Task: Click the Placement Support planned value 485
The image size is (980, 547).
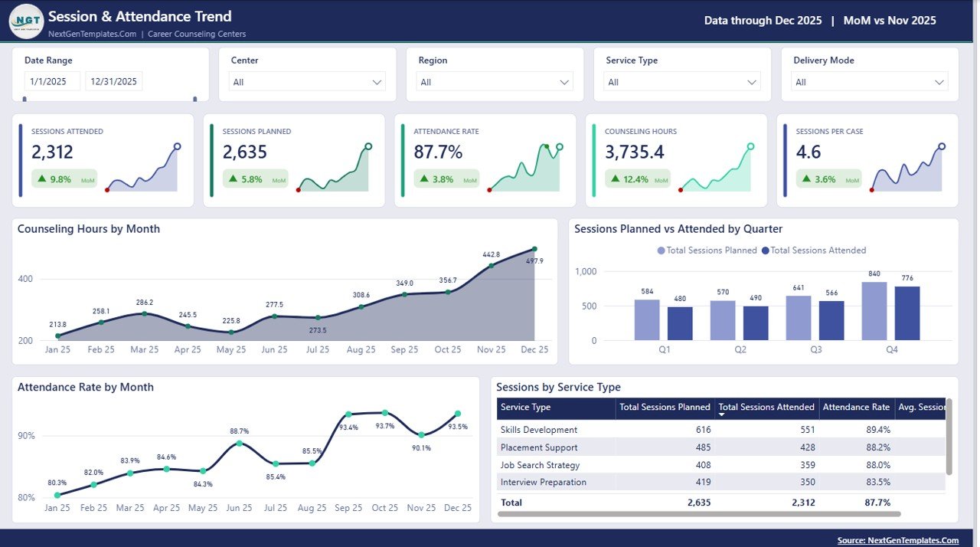Action: click(702, 447)
